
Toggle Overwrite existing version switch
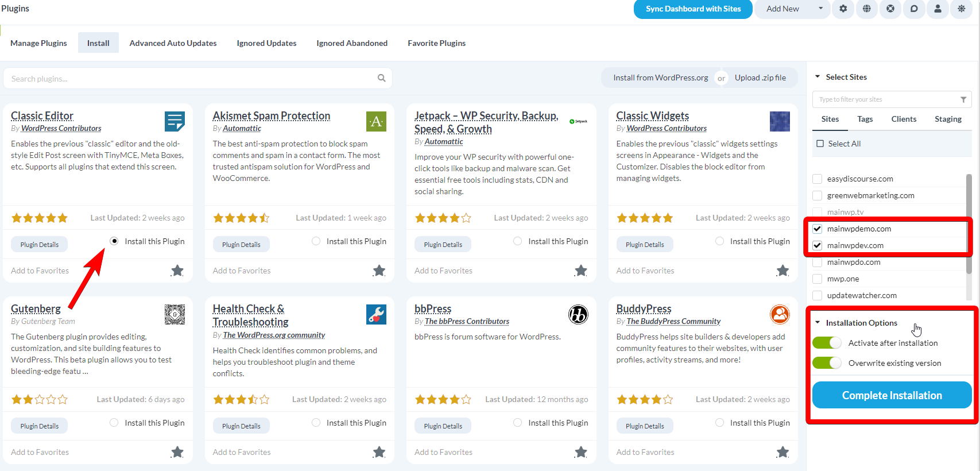[x=827, y=363]
